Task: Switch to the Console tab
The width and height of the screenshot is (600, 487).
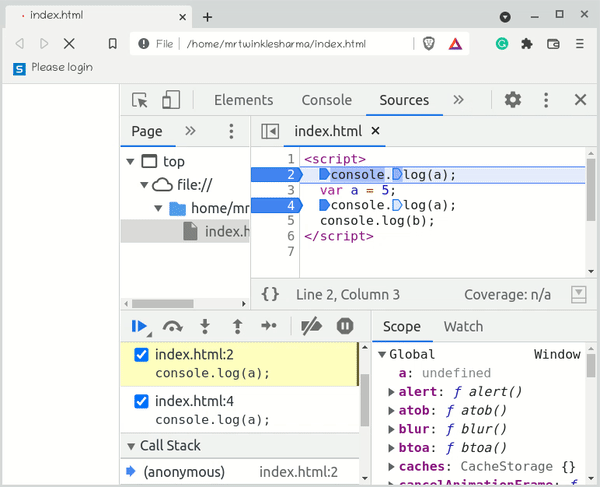Action: point(326,100)
